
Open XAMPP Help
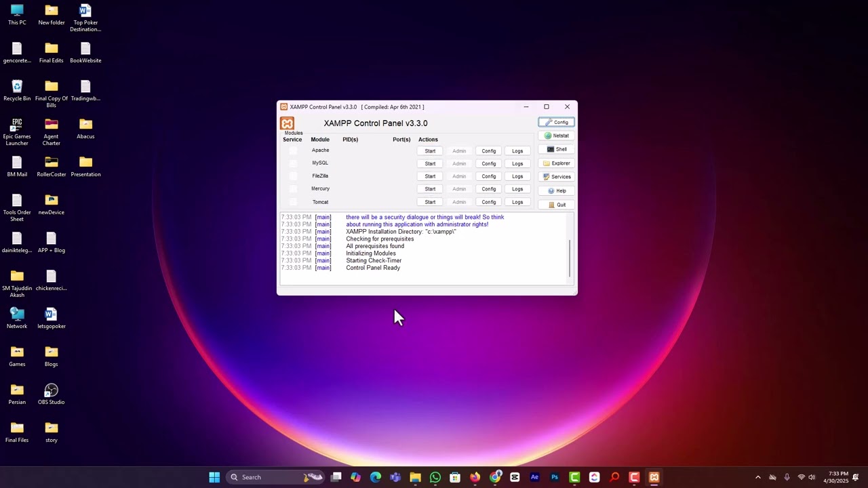tap(557, 190)
